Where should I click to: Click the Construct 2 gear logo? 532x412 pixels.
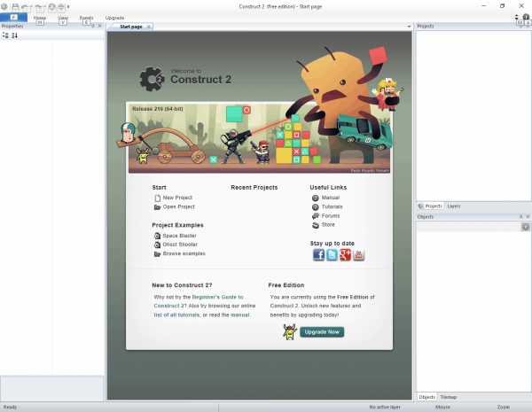pos(152,79)
